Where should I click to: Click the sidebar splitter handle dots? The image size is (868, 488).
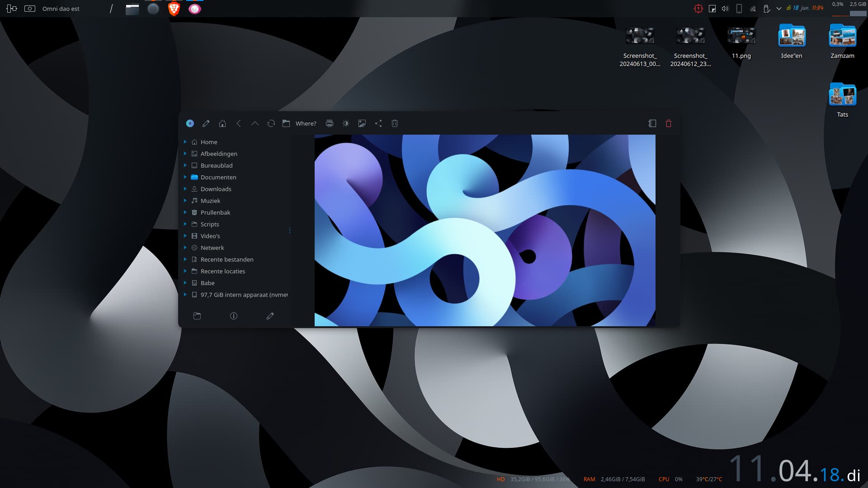coord(290,230)
